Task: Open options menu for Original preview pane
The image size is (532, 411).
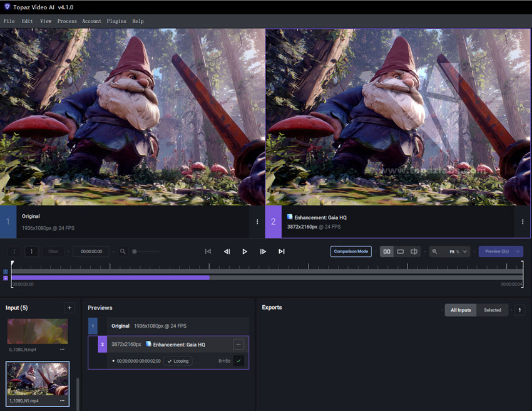Action: tap(257, 222)
